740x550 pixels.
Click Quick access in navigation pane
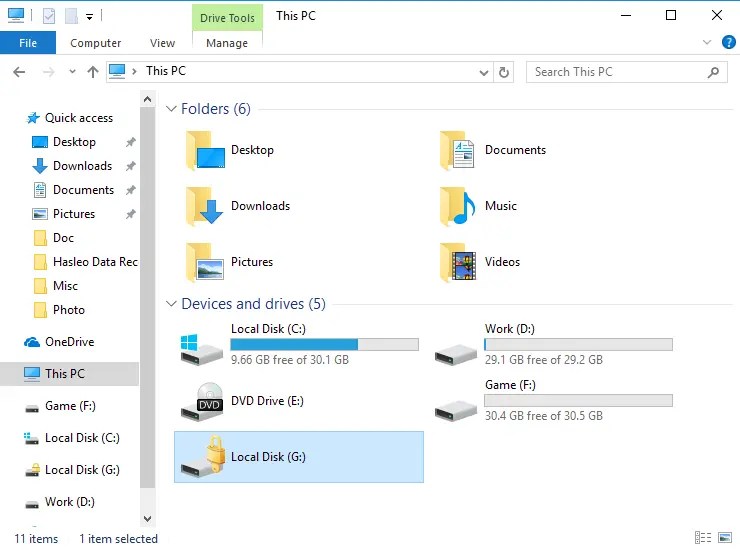(70, 118)
